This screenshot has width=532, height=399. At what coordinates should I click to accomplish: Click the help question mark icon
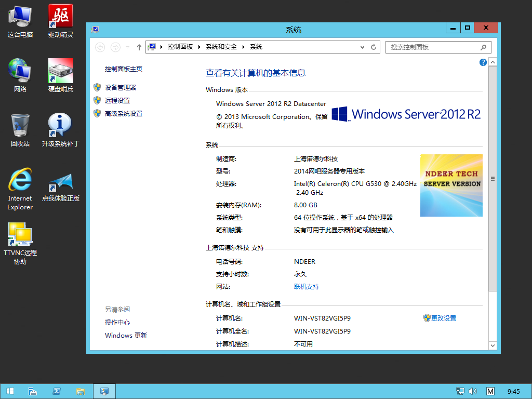click(x=483, y=62)
